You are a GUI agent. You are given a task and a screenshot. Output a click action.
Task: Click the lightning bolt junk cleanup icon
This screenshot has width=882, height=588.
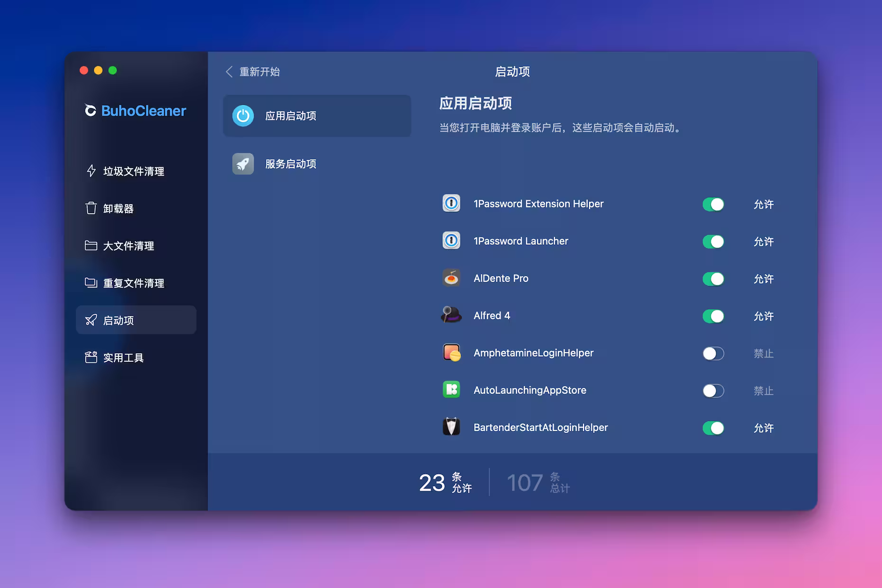(91, 171)
